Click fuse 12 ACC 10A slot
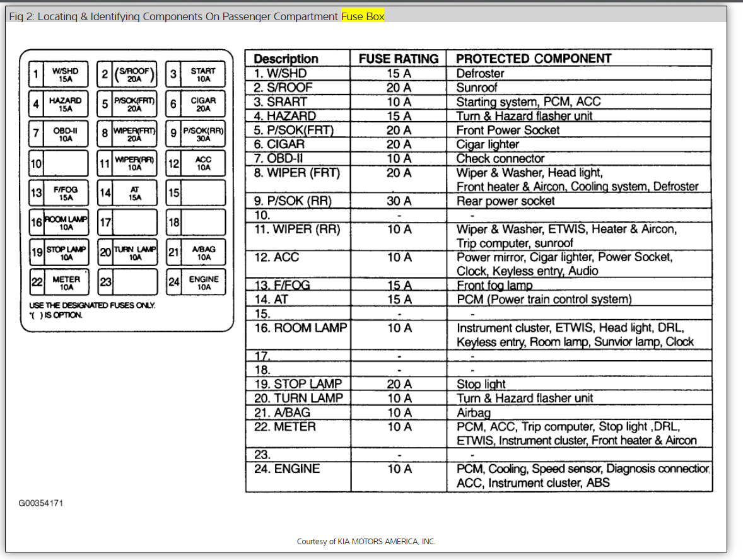 [196, 163]
